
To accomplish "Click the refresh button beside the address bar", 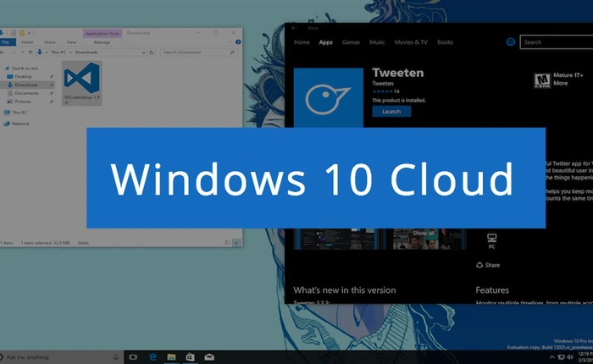I will pyautogui.click(x=152, y=52).
